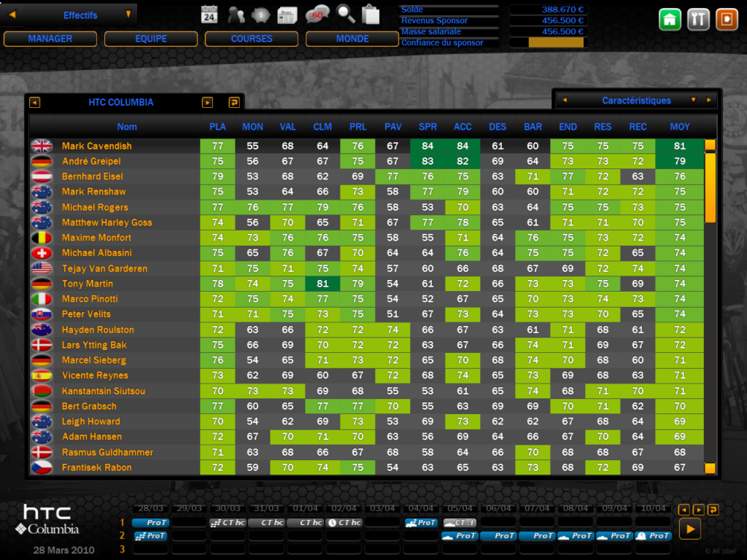The width and height of the screenshot is (747, 560).
Task: Click the orange play button to advance
Action: point(690,529)
